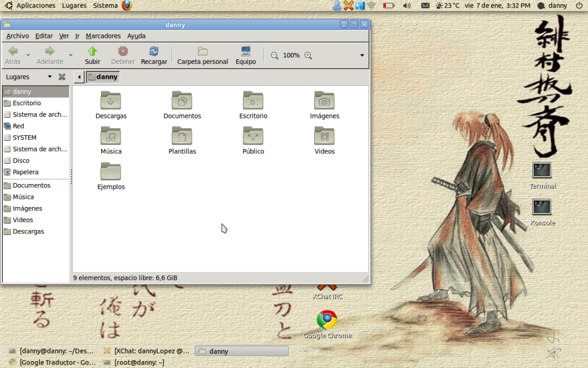The height and width of the screenshot is (368, 588).
Task: Select the Escritorio folder icon
Action: pos(253,101)
